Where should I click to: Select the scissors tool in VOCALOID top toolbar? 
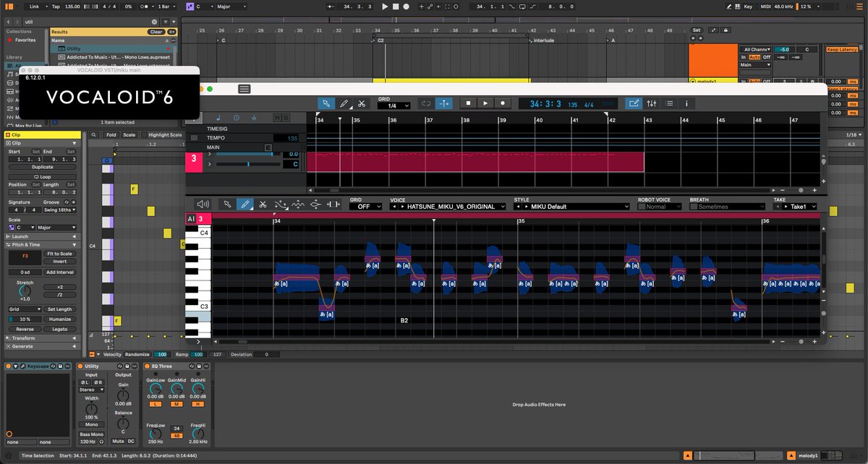(x=362, y=103)
